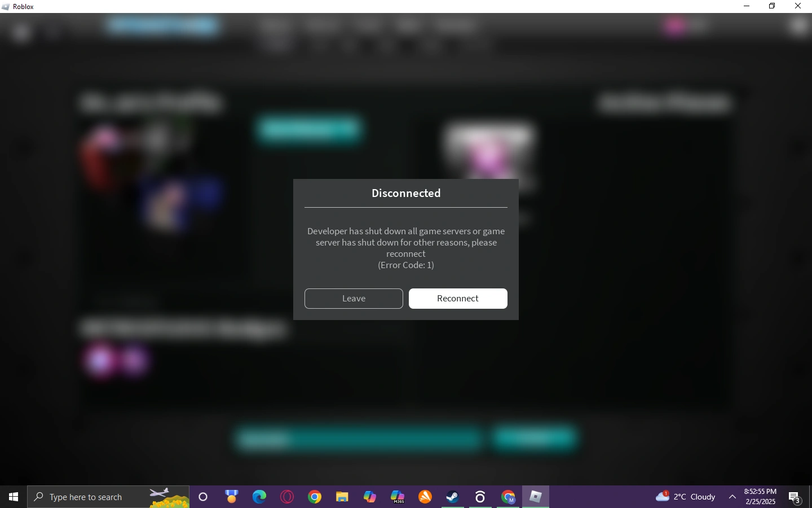This screenshot has width=812, height=508.
Task: Open the notification center icon
Action: [x=795, y=497]
